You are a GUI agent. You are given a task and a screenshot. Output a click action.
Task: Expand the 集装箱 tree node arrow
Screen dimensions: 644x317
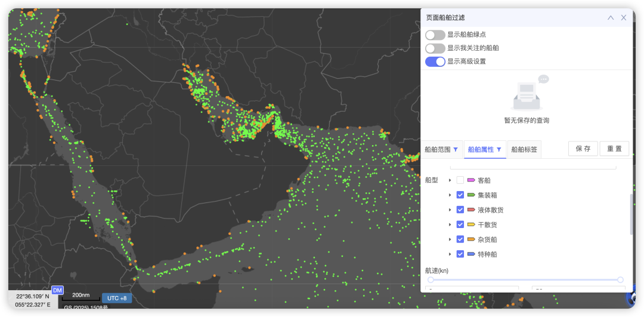(450, 195)
